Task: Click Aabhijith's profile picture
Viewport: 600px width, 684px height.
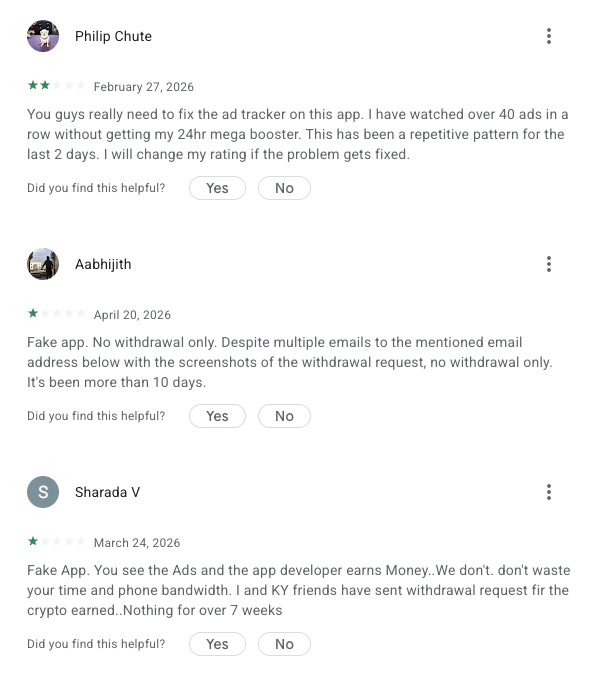Action: (x=43, y=264)
